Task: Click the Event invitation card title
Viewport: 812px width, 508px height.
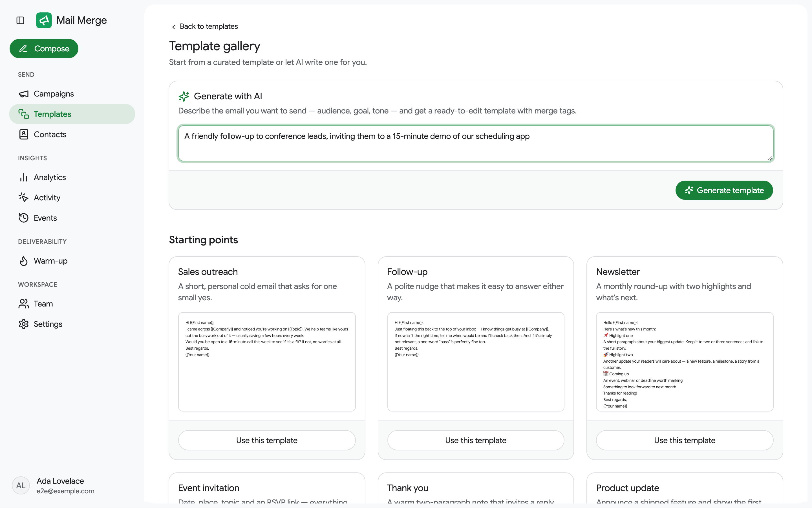Action: coord(209,488)
